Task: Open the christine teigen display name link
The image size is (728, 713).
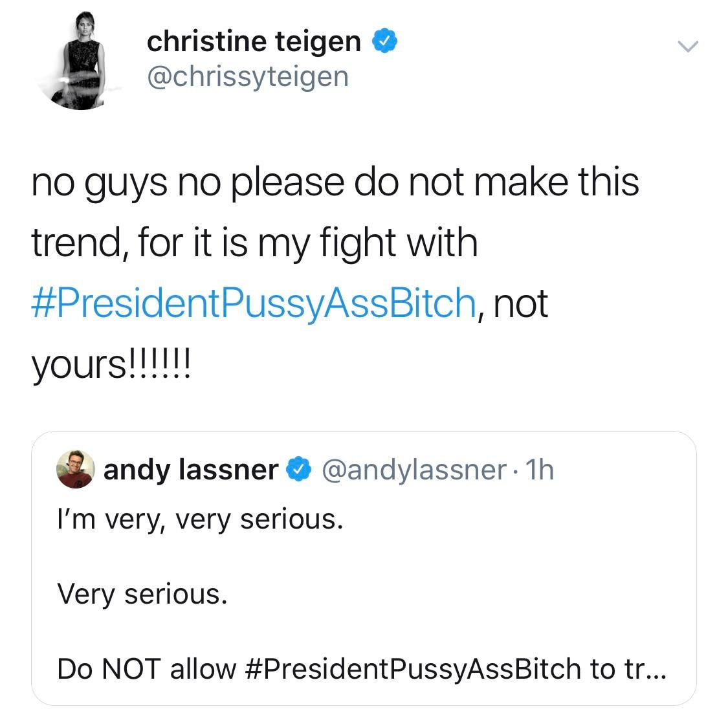Action: (254, 42)
